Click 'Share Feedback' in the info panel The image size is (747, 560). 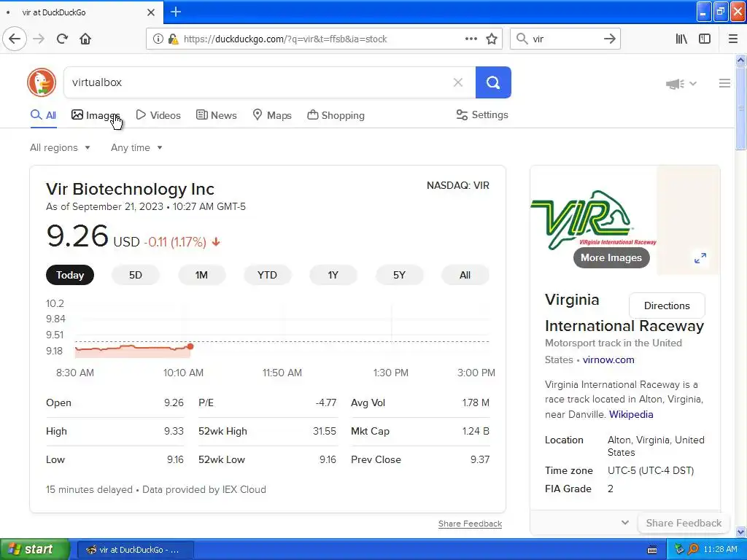[x=684, y=523]
